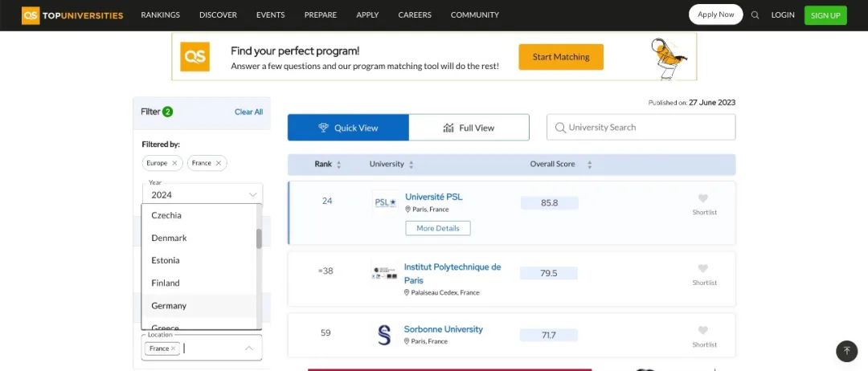Open the Discover menu

pyautogui.click(x=218, y=15)
